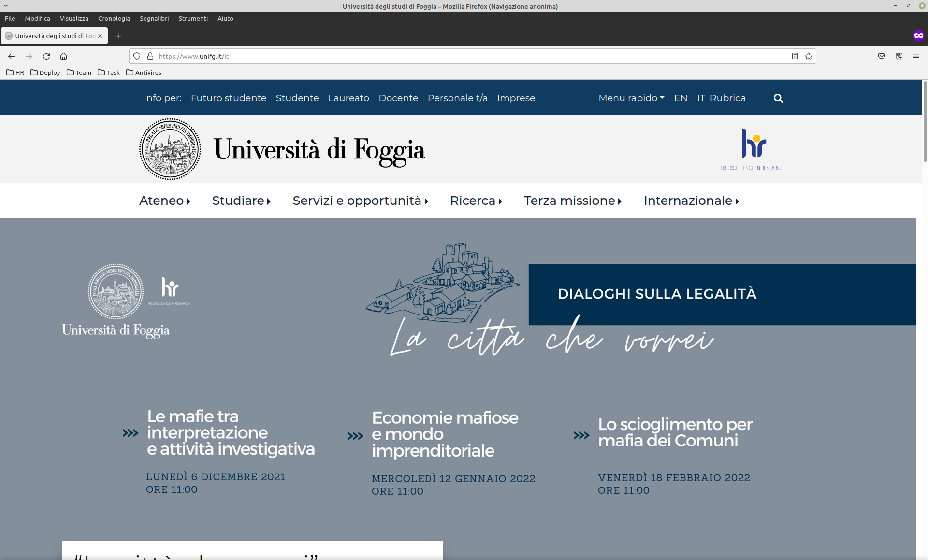928x560 pixels.
Task: Open the Visualizza menu
Action: click(74, 18)
